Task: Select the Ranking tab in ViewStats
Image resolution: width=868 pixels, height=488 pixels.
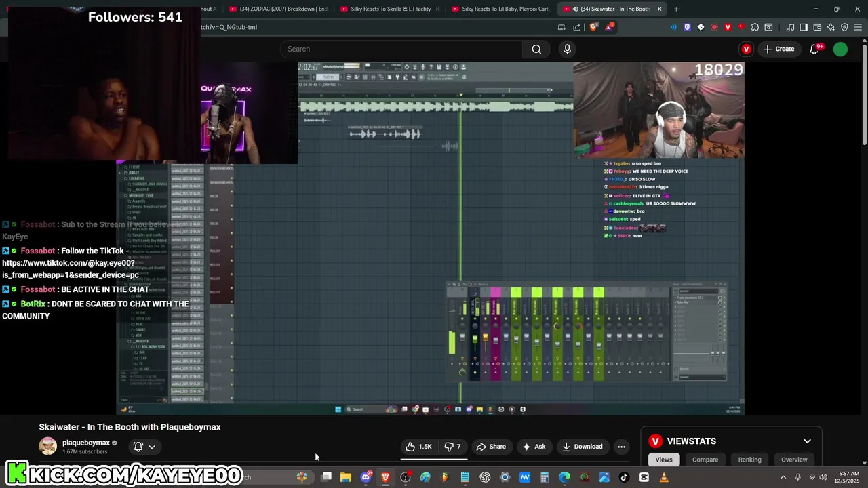Action: click(x=749, y=460)
